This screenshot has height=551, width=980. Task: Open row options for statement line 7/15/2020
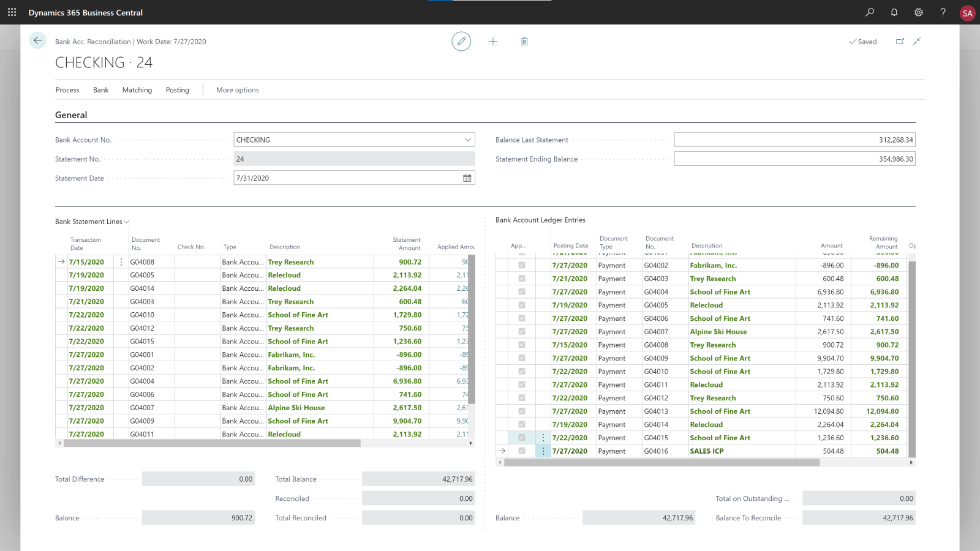click(x=121, y=262)
